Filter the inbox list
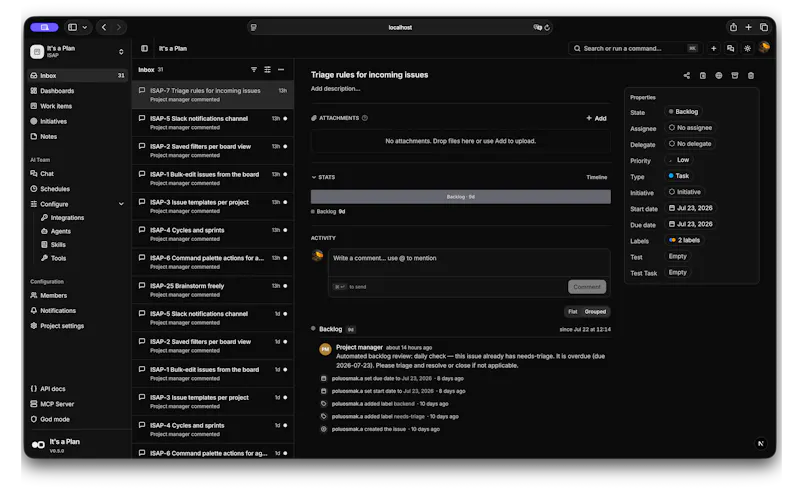Screen dimensions: 800x490 (254, 69)
